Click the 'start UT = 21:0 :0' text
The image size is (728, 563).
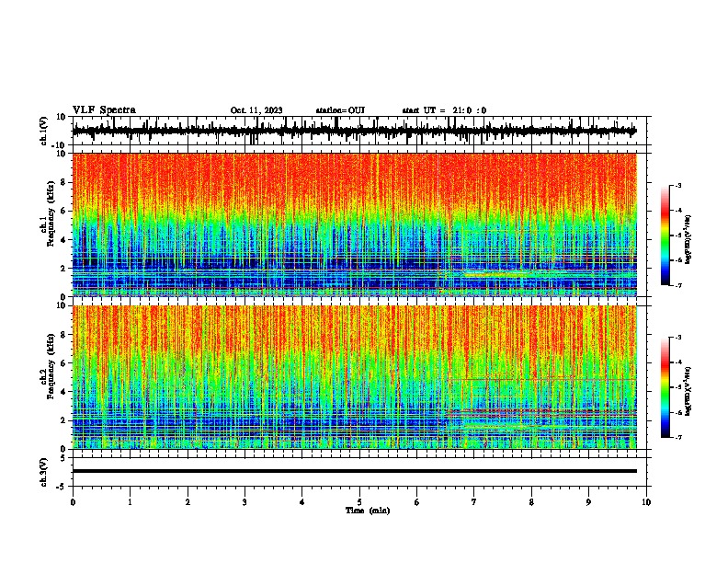(x=444, y=110)
